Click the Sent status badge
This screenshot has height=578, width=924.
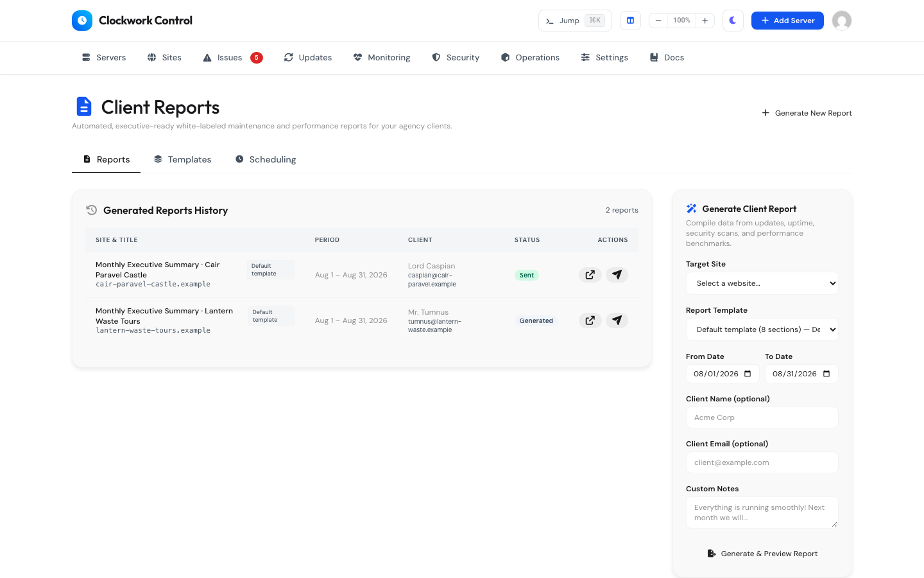(527, 276)
